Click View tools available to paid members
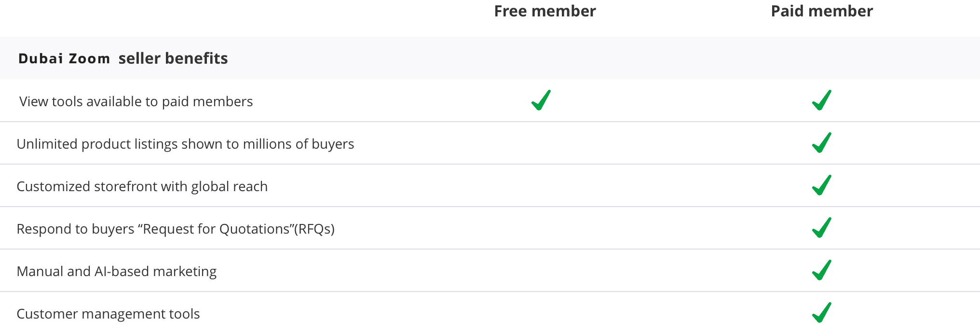The image size is (980, 334). tap(136, 101)
